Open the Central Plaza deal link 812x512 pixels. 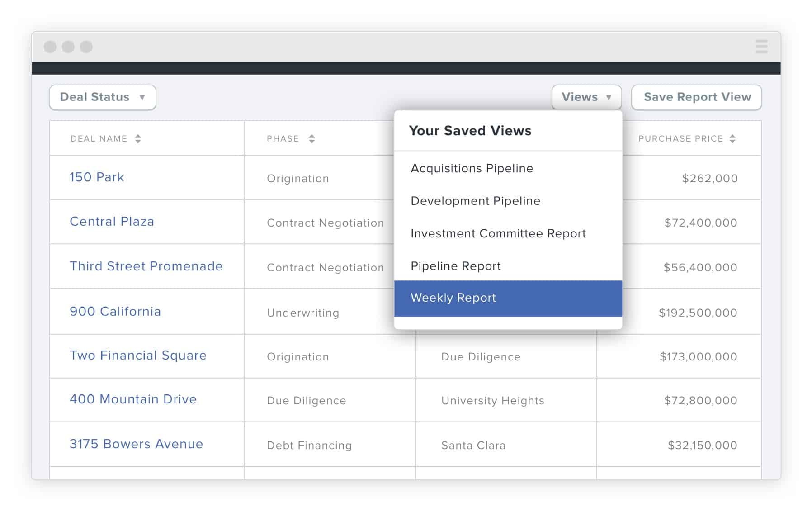(112, 221)
